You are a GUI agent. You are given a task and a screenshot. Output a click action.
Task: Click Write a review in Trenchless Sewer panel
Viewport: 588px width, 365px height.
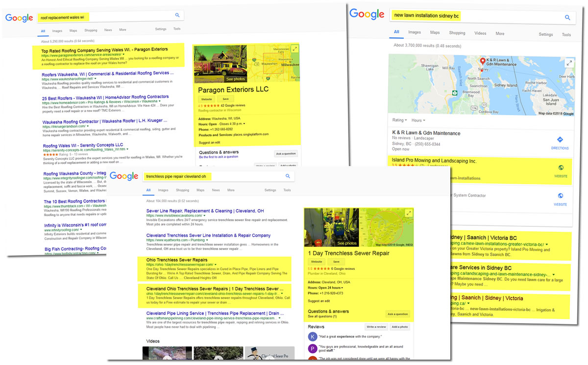coord(376,327)
